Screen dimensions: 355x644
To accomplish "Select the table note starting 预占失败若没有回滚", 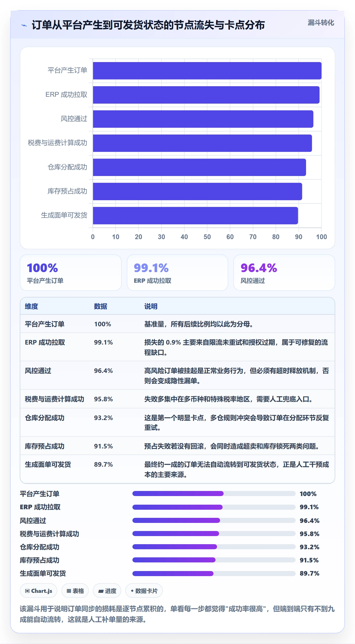I will 232,446.
